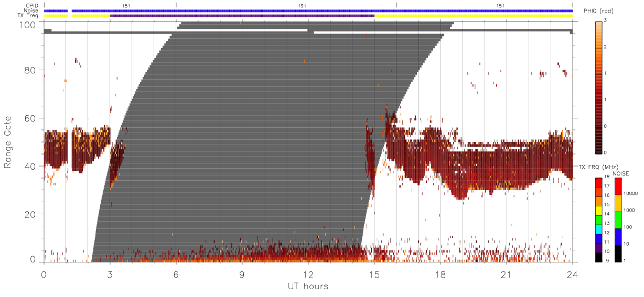Pick the cyan 12–13 MHz TX FRQ swatch
The image size is (644, 297).
click(x=599, y=229)
